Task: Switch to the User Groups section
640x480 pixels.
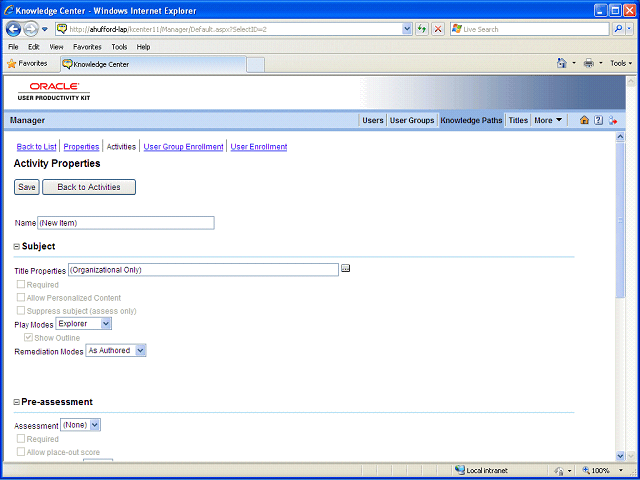Action: [412, 120]
